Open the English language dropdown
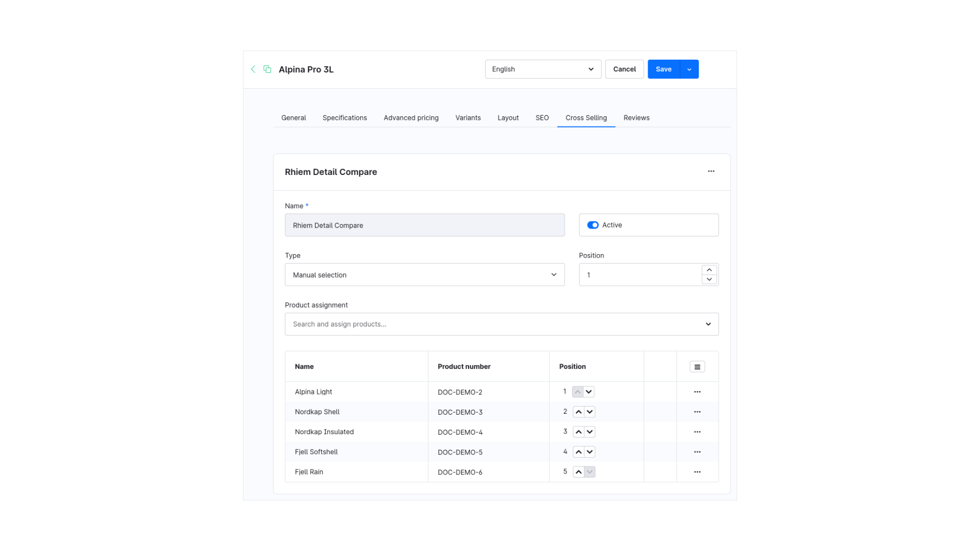980x551 pixels. [x=543, y=69]
